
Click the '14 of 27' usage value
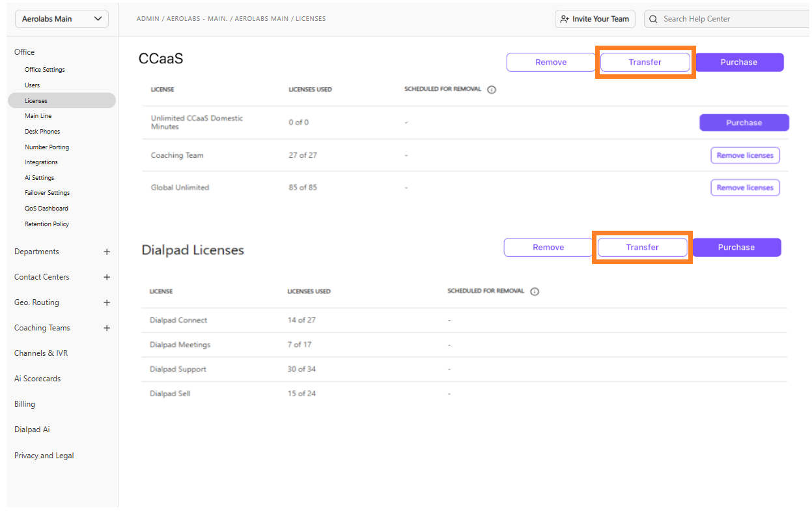pyautogui.click(x=301, y=321)
